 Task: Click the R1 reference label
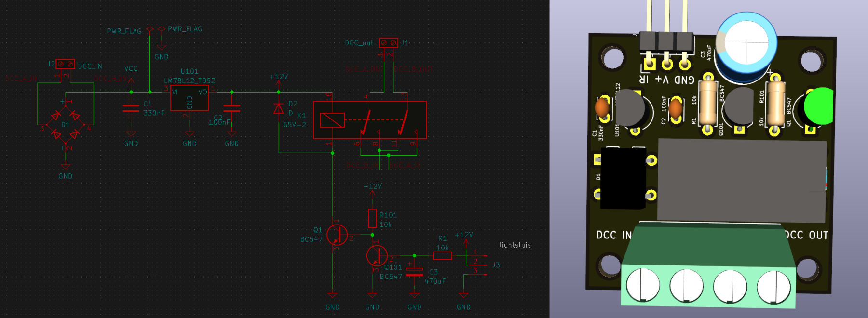443,238
